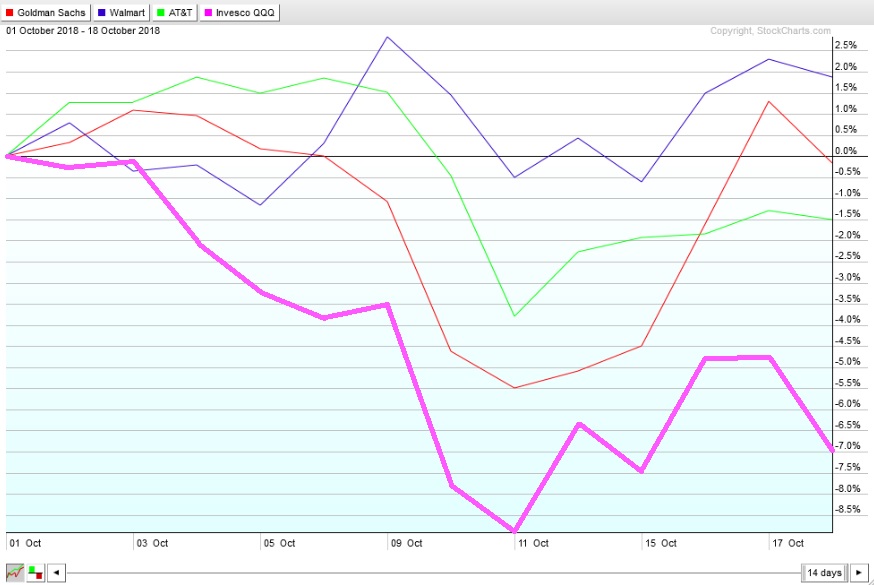Image resolution: width=874 pixels, height=585 pixels.
Task: Click the '-7.0%' y-axis label
Action: tap(847, 446)
